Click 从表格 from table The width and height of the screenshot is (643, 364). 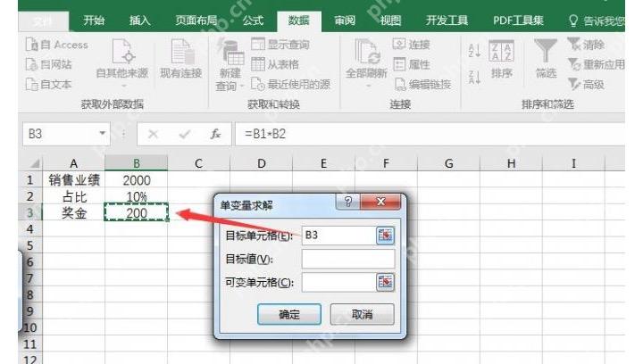(275, 64)
